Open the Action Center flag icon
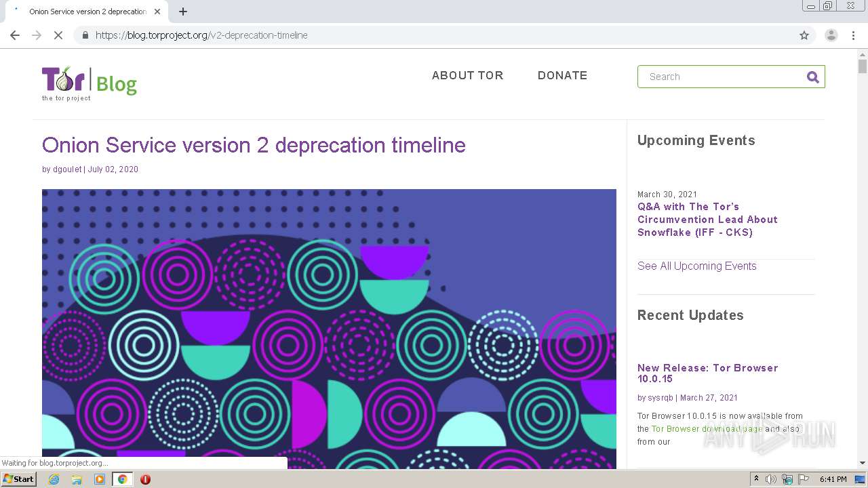868x488 pixels. tap(802, 479)
